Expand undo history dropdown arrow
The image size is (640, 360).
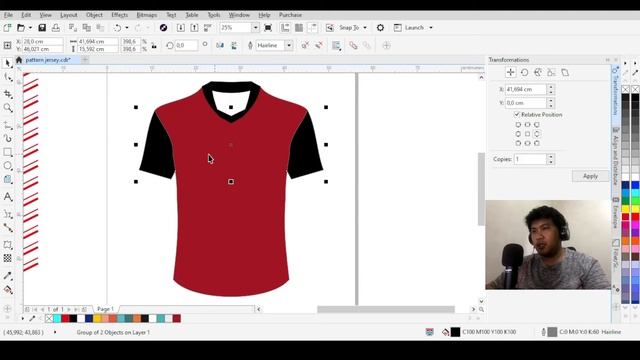pyautogui.click(x=127, y=28)
